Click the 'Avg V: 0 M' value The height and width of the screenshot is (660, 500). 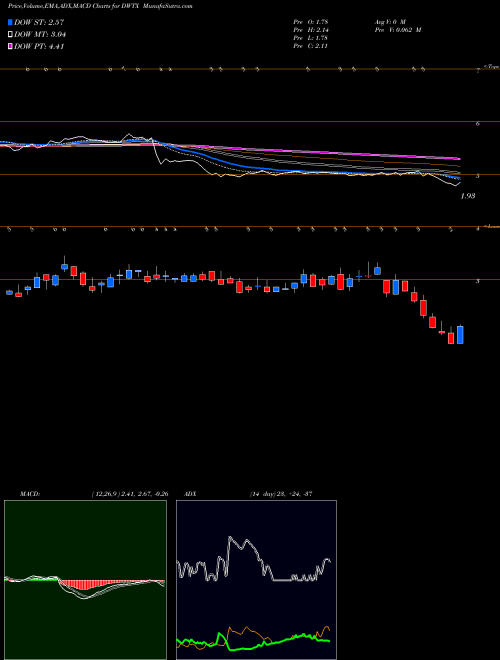[x=389, y=21]
